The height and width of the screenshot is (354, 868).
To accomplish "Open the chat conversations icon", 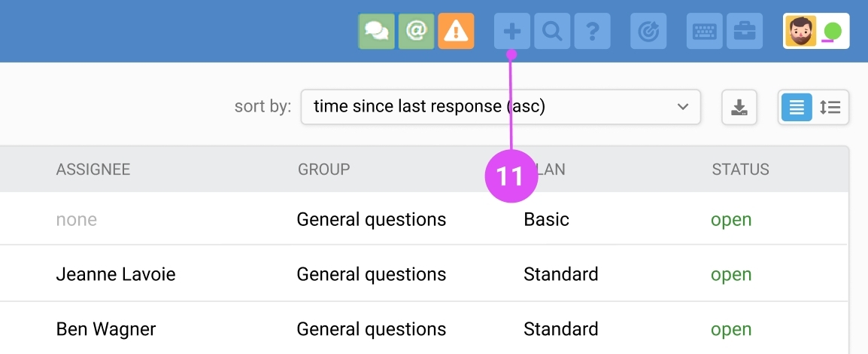I will [x=376, y=31].
